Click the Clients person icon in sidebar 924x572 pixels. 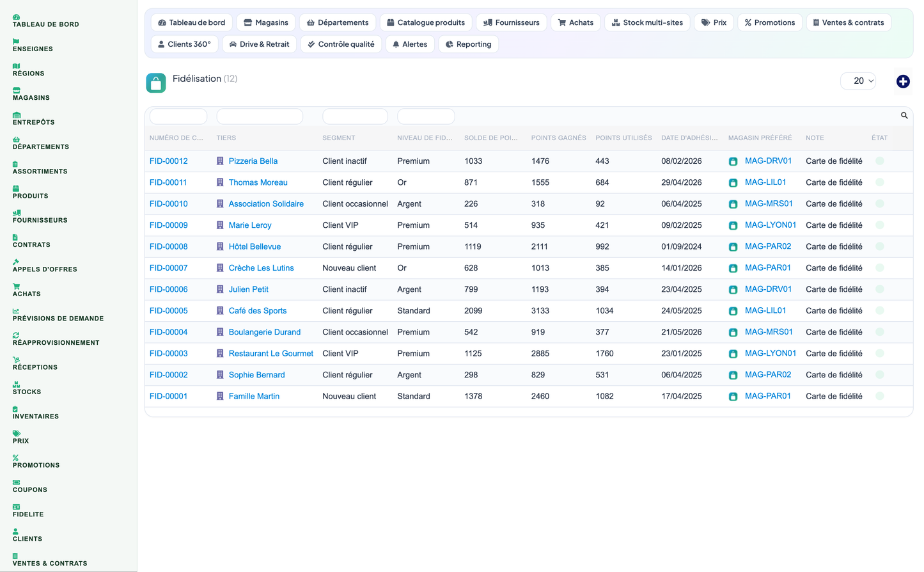[x=15, y=532]
